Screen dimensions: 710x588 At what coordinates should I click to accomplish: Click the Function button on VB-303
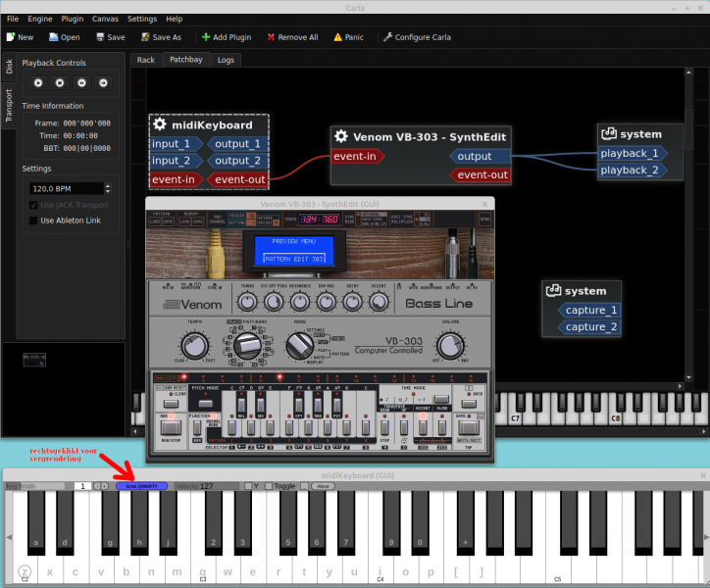(x=197, y=427)
